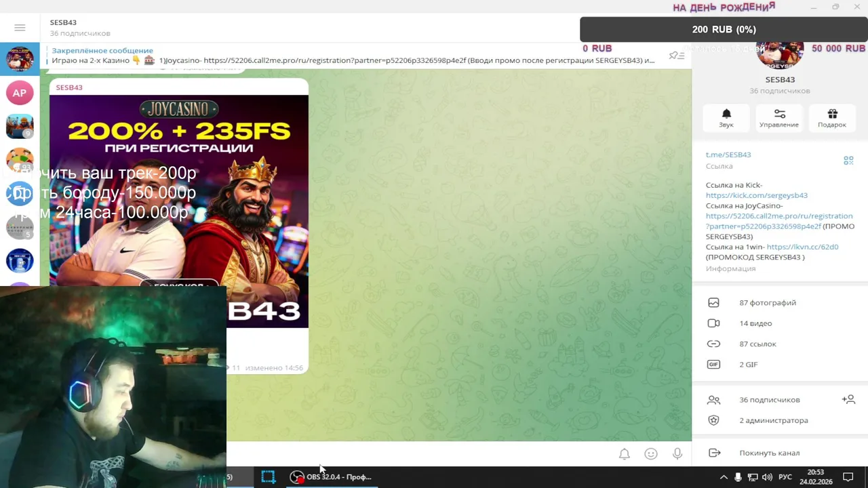
Task: Open the pinned messages list icon
Action: coord(676,56)
